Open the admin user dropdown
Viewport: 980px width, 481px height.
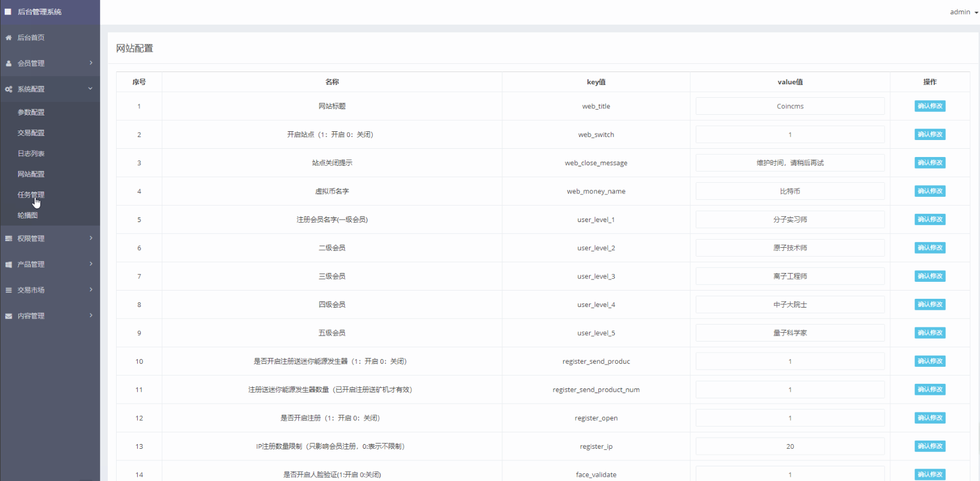(964, 12)
